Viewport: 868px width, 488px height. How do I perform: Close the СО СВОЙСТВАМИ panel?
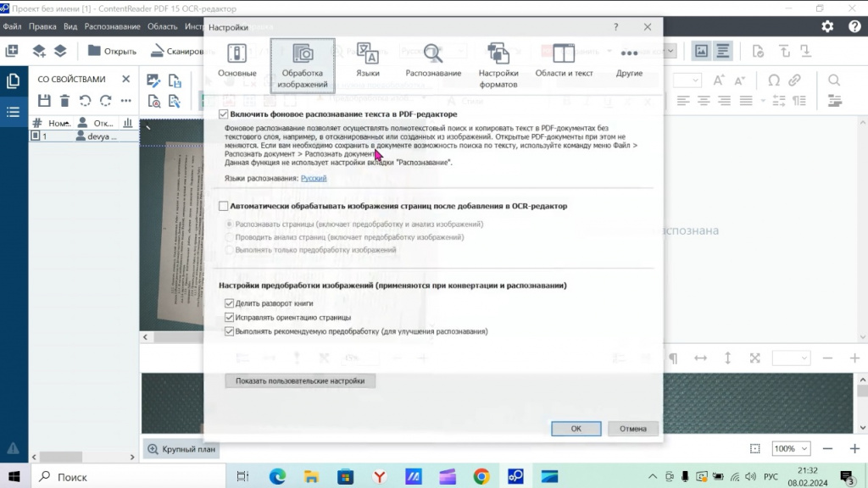(x=126, y=79)
